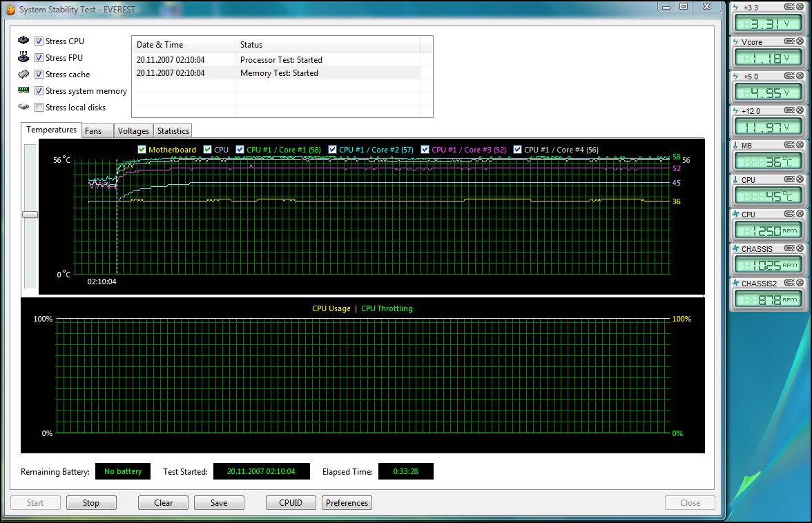Save the test results
Screen dimensions: 812x523
coord(219,503)
